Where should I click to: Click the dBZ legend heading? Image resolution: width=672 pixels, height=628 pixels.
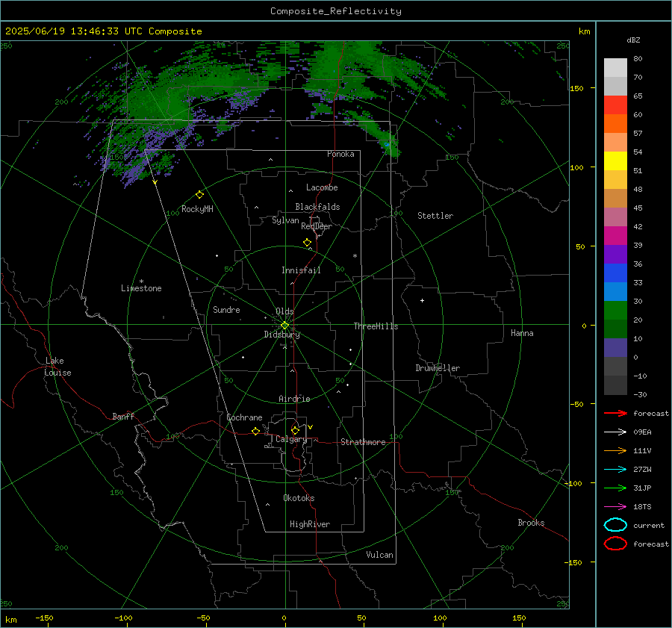tap(633, 40)
